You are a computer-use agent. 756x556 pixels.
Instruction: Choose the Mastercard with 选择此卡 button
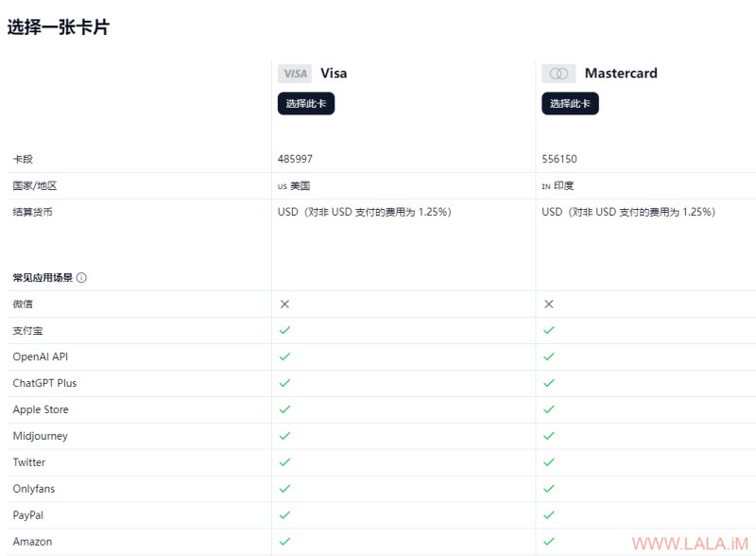pos(570,103)
